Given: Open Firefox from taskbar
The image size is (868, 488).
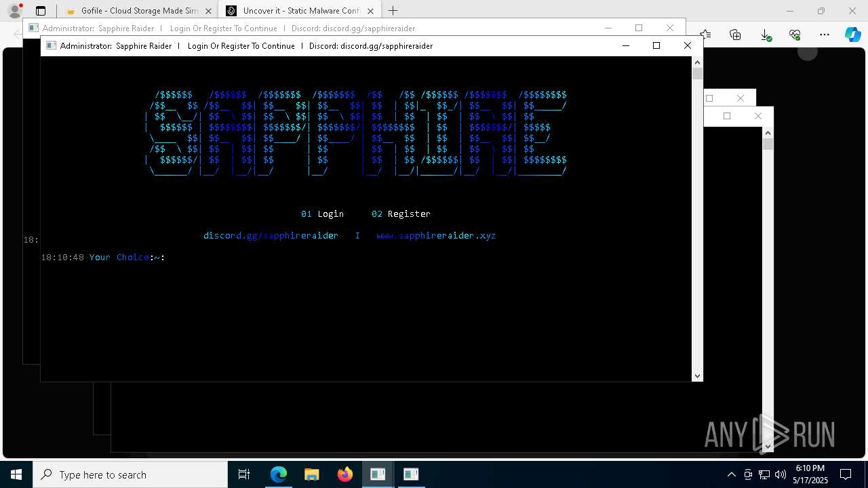Looking at the screenshot, I should (x=345, y=474).
